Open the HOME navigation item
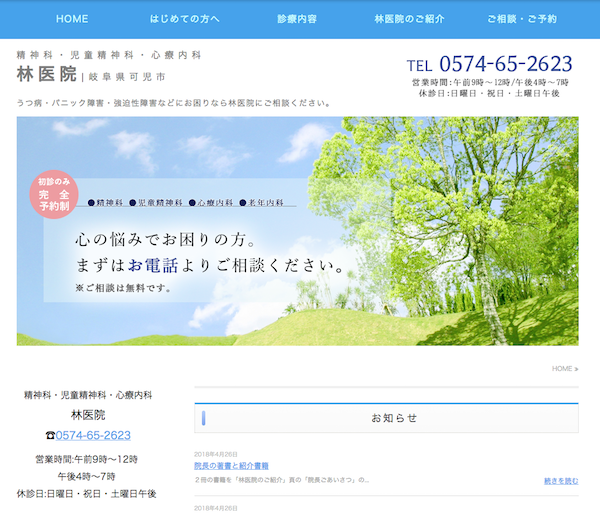 coord(72,19)
